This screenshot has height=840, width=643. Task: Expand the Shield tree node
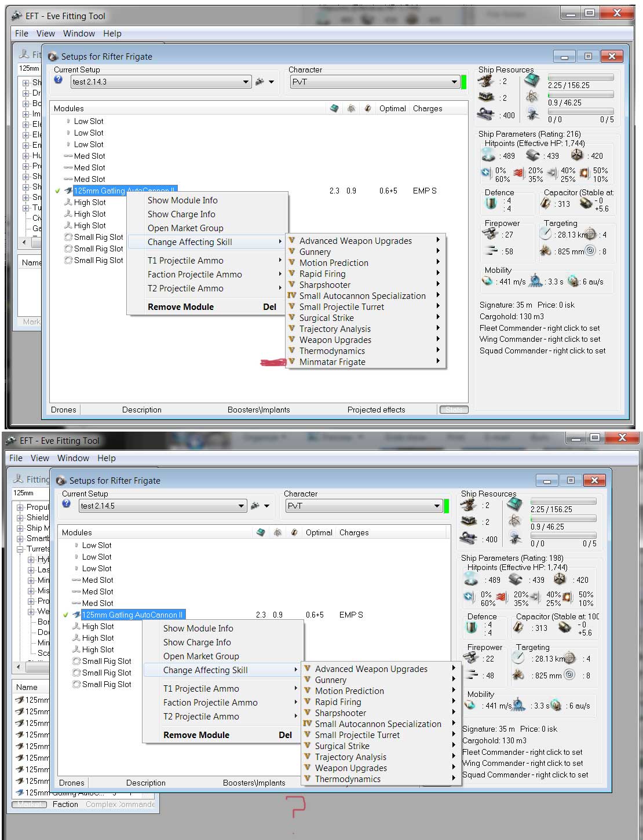pyautogui.click(x=20, y=517)
